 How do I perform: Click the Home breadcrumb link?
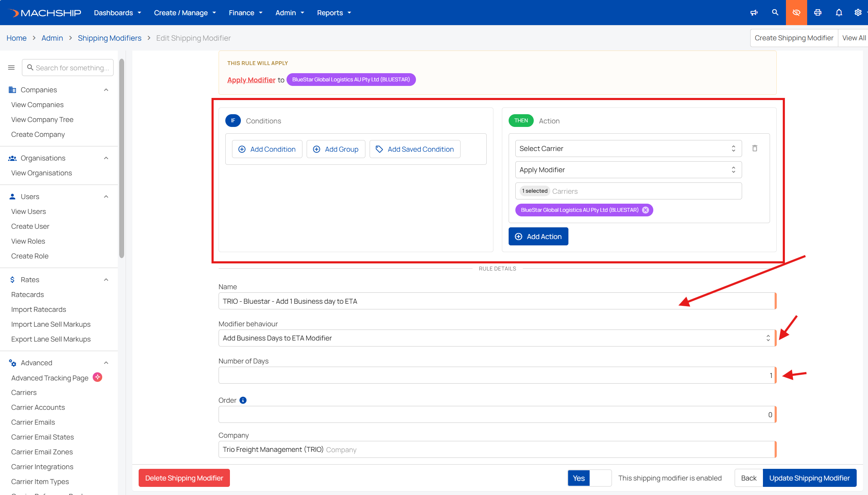tap(17, 38)
